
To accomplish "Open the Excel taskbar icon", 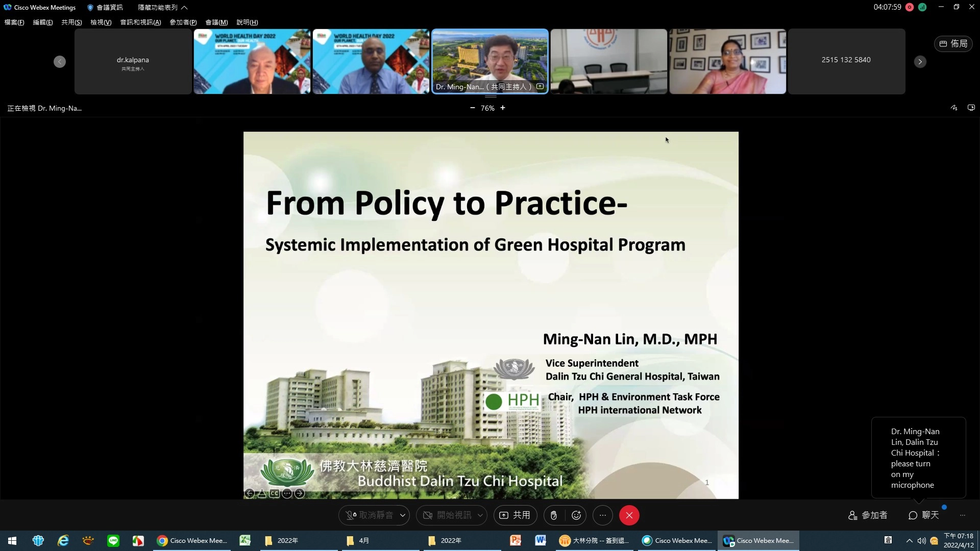I will [245, 541].
